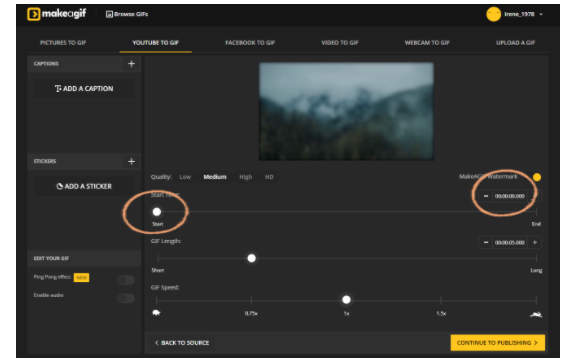Decrease start time with minus button
576x360 pixels.
(x=486, y=196)
